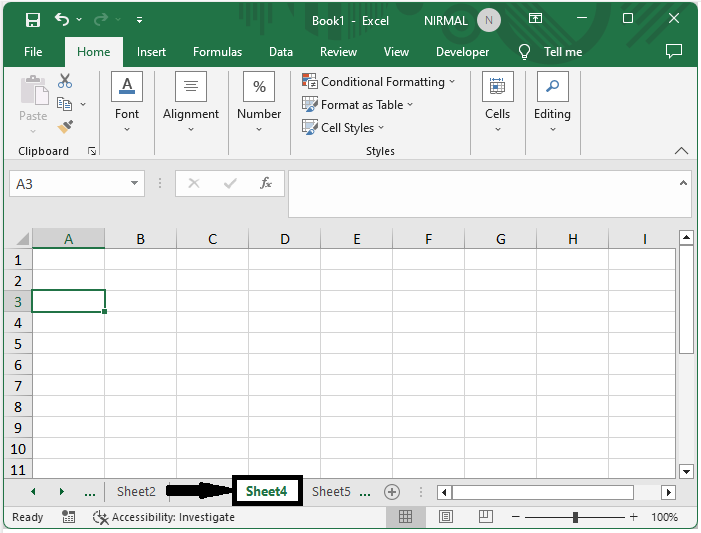
Task: Click the Copy icon
Action: pyautogui.click(x=64, y=104)
